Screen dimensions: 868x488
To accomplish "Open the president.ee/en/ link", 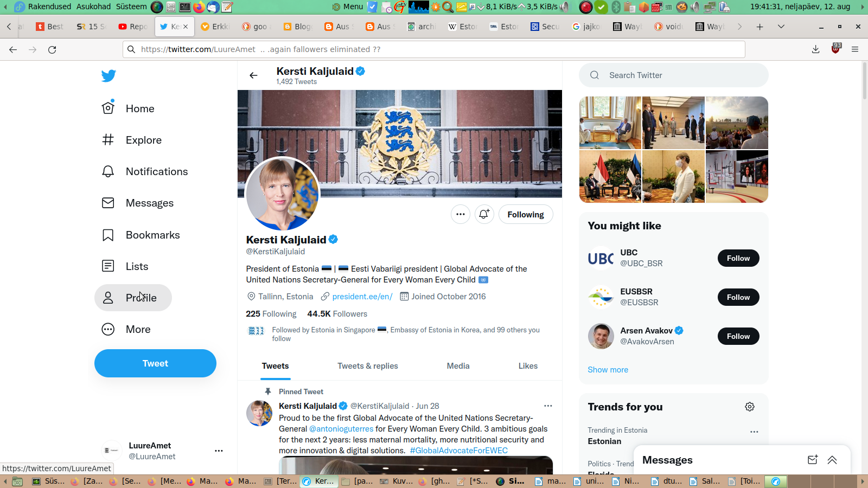I will pos(362,297).
